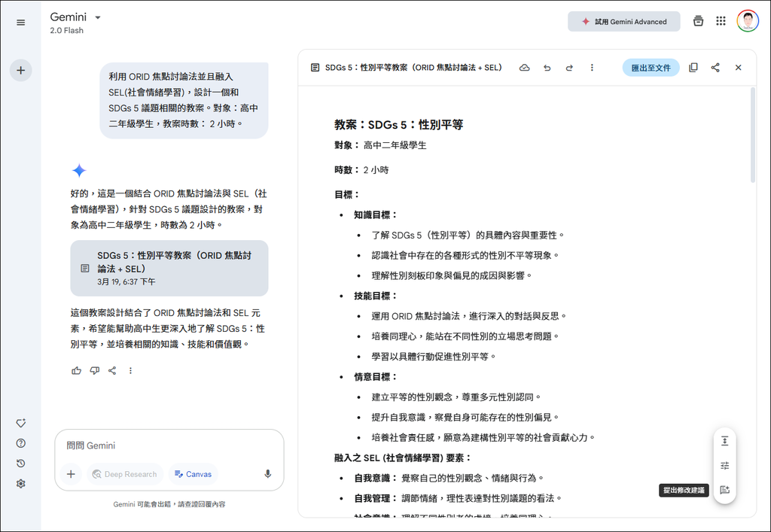Click the try Gemini Advanced button
Viewport: 771px width, 532px height.
[x=624, y=22]
